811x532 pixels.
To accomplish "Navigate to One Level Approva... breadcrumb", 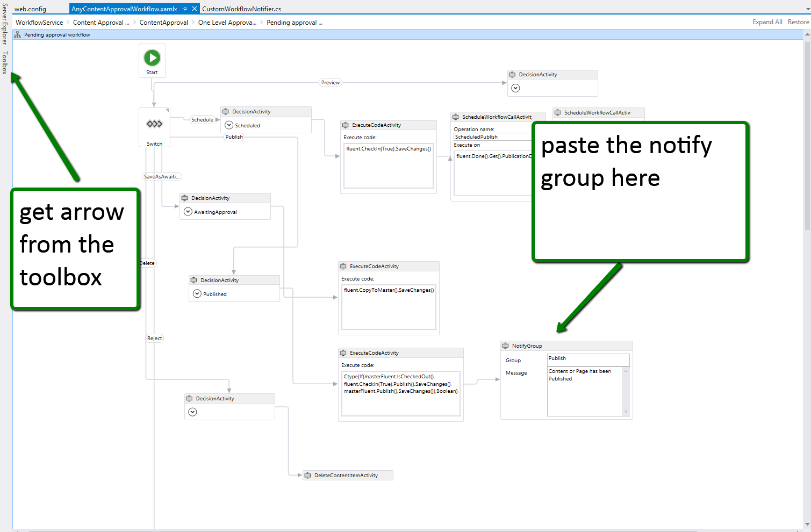I will 227,23.
